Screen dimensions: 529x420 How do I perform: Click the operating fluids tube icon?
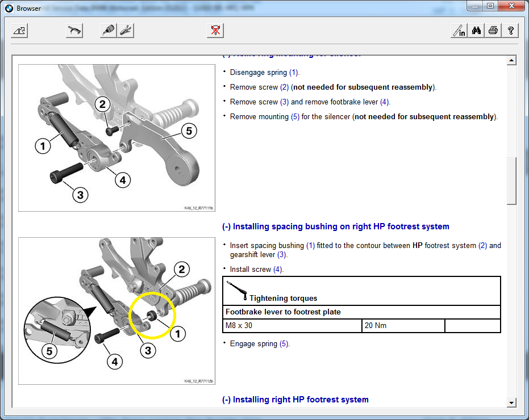[x=108, y=31]
